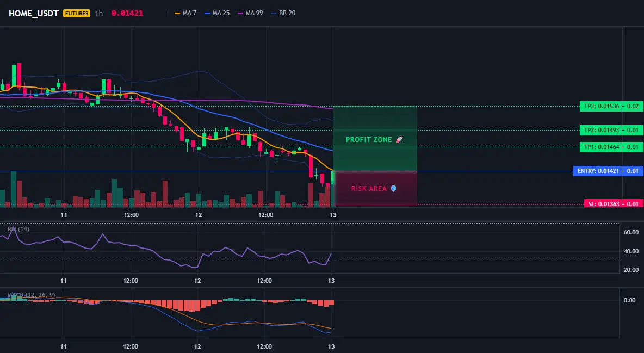644x353 pixels.
Task: Toggle the BB 20 legend item
Action: (283, 13)
